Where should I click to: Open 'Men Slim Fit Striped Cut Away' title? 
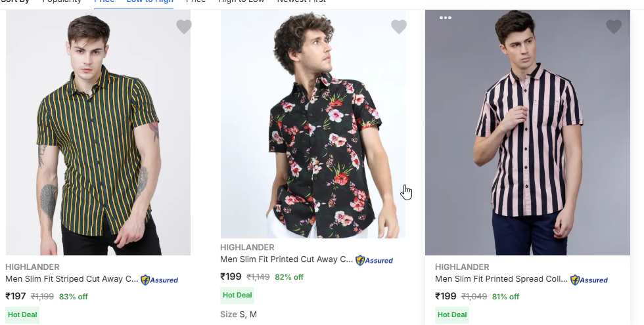pyautogui.click(x=72, y=279)
